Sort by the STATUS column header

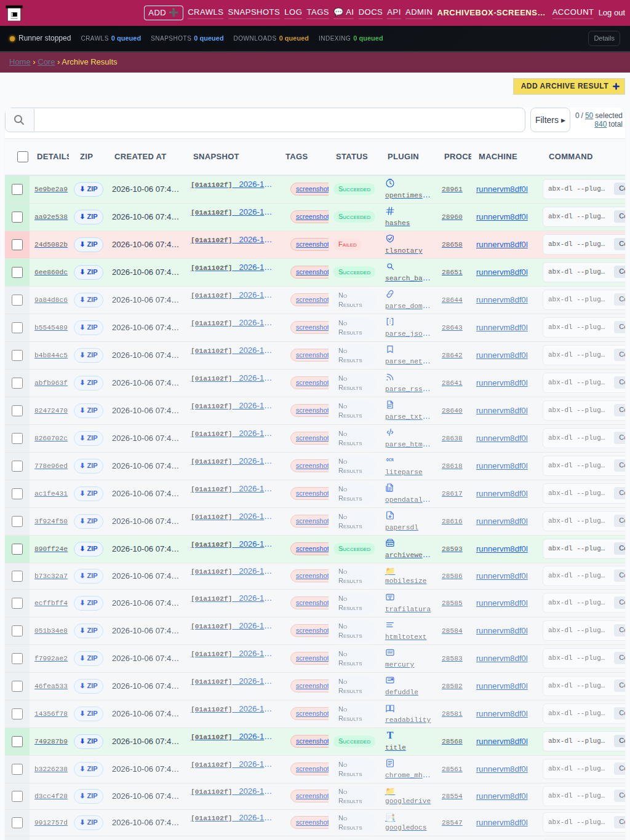point(352,157)
